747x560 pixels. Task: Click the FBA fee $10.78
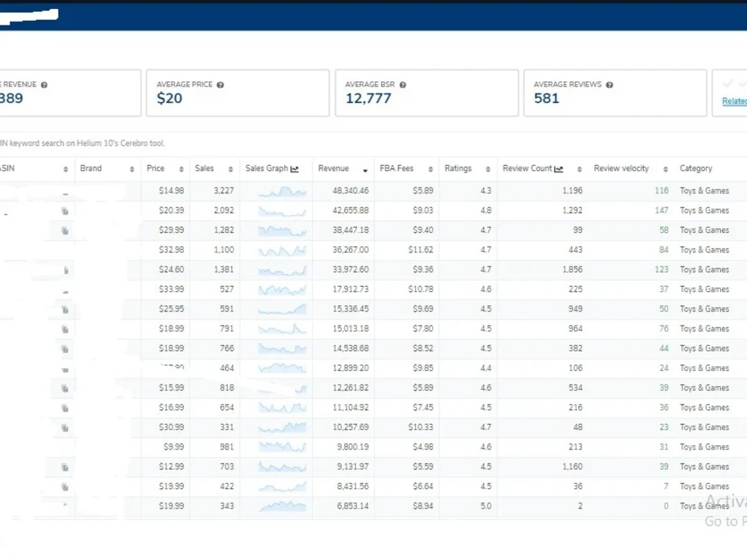pos(421,290)
